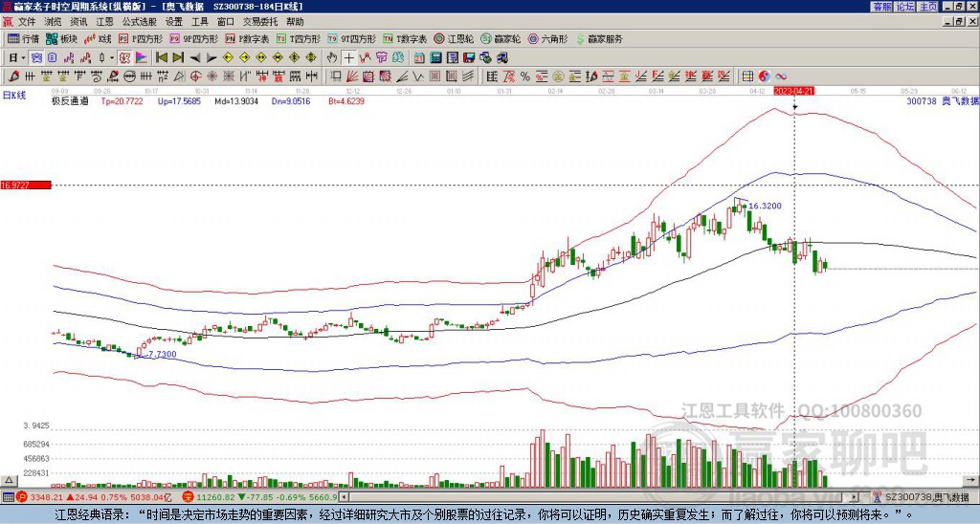Click the 2023-04-21 date marker
The width and height of the screenshot is (980, 524).
[x=793, y=91]
